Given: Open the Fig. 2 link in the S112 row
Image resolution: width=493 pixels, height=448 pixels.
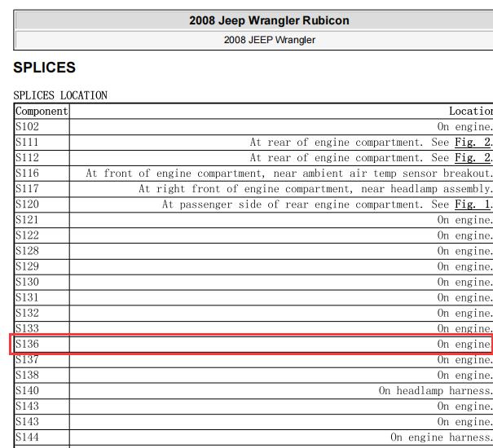Looking at the screenshot, I should pyautogui.click(x=473, y=158).
